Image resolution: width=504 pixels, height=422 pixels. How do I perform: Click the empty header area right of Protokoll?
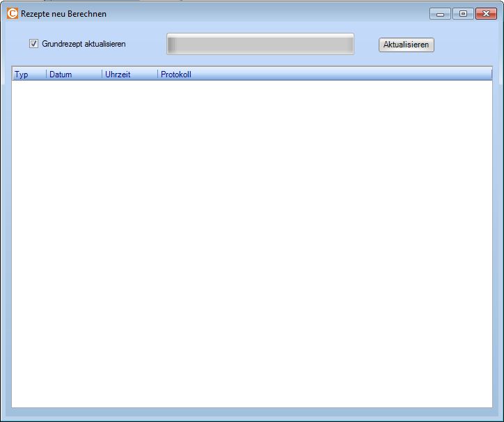click(348, 75)
